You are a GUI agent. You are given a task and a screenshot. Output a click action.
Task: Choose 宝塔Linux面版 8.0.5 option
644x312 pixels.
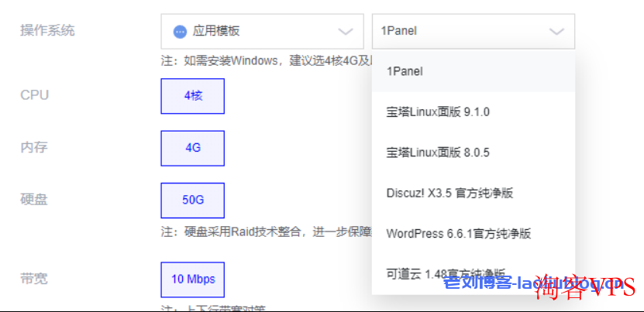[x=474, y=153]
